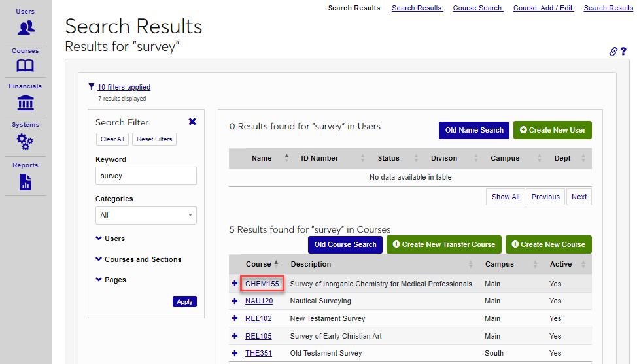Image resolution: width=637 pixels, height=364 pixels.
Task: Open the Categories dropdown
Action: coord(146,215)
